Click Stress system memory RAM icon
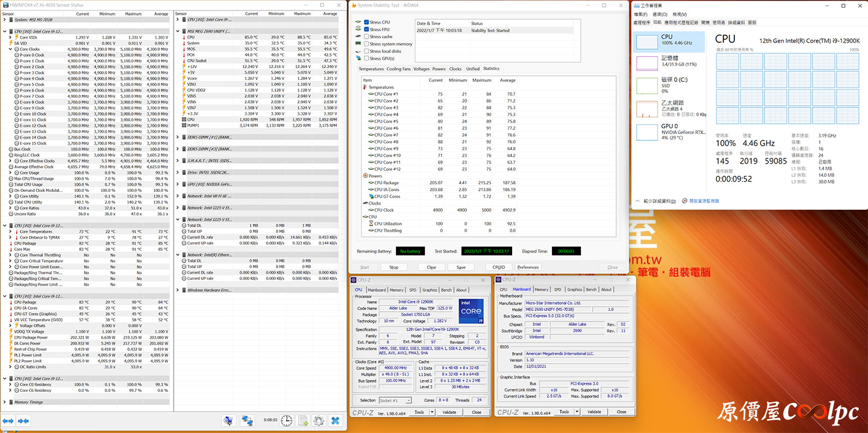The image size is (868, 433). click(x=358, y=44)
